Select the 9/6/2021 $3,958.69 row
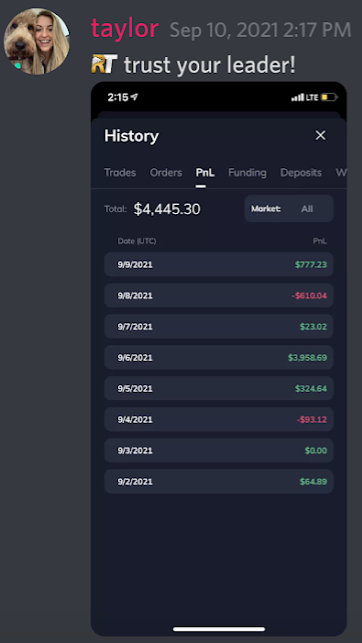This screenshot has height=643, width=362. coord(219,358)
